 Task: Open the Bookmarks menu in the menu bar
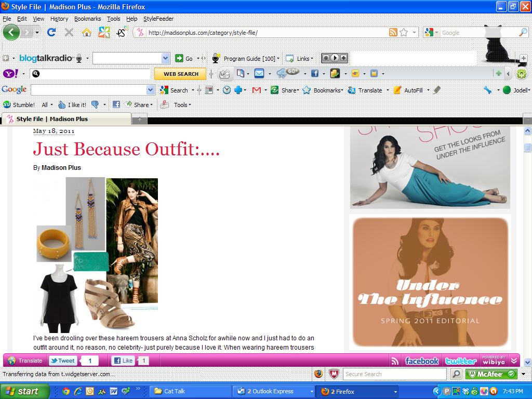coord(87,19)
